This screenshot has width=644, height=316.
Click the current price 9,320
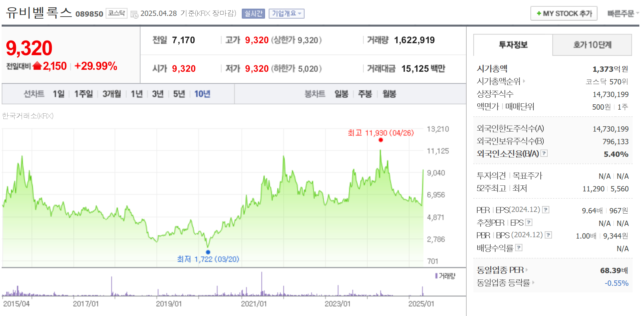[x=29, y=48]
